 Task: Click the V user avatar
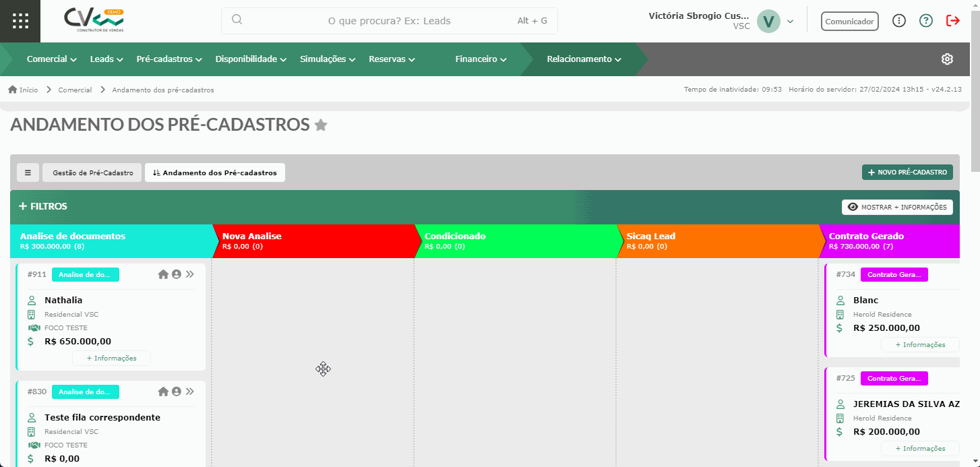[x=768, y=21]
